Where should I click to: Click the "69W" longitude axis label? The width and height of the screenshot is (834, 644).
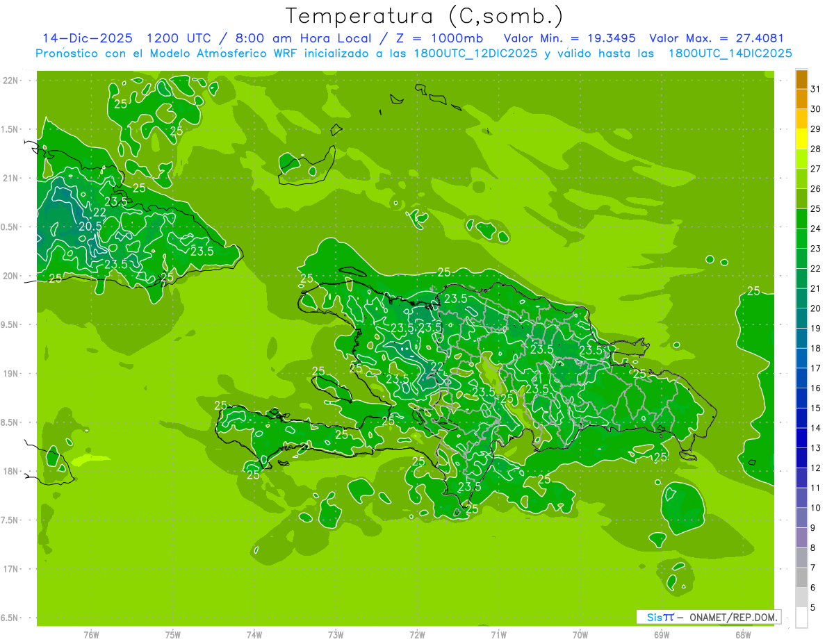coord(662,635)
